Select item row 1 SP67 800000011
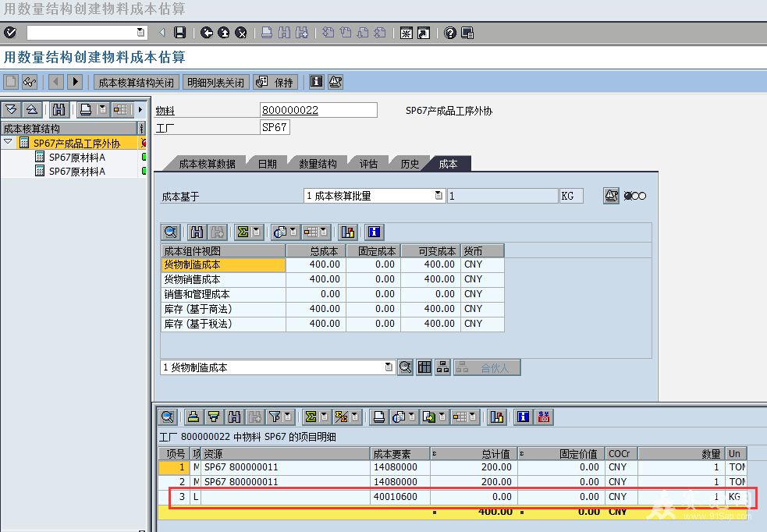 coord(453,467)
